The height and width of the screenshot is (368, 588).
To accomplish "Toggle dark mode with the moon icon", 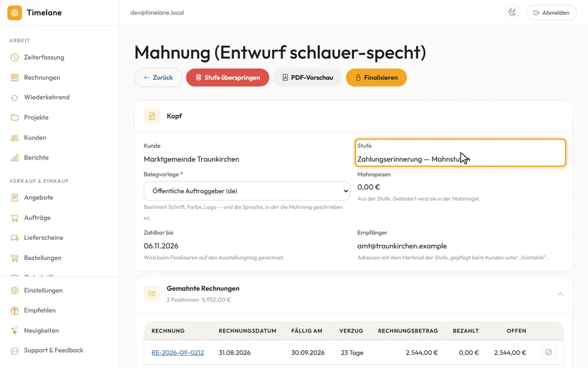I will coord(512,13).
